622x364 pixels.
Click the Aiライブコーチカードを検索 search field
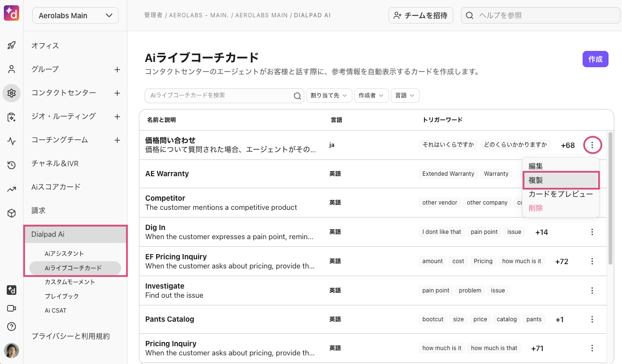point(220,96)
